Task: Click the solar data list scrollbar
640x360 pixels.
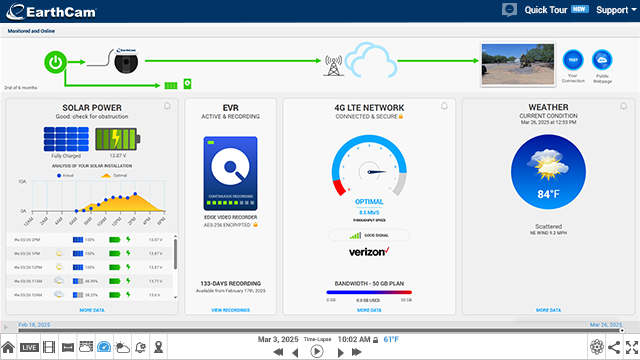Action: point(176,254)
